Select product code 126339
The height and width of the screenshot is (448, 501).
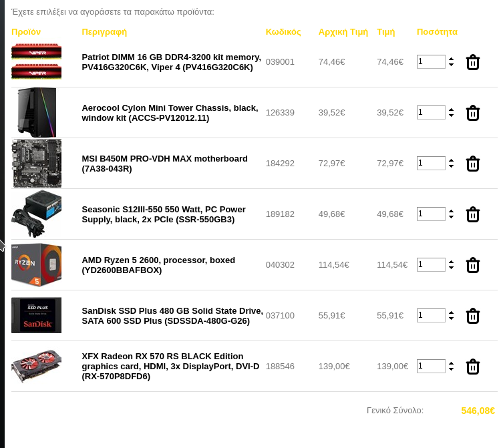tap(280, 113)
